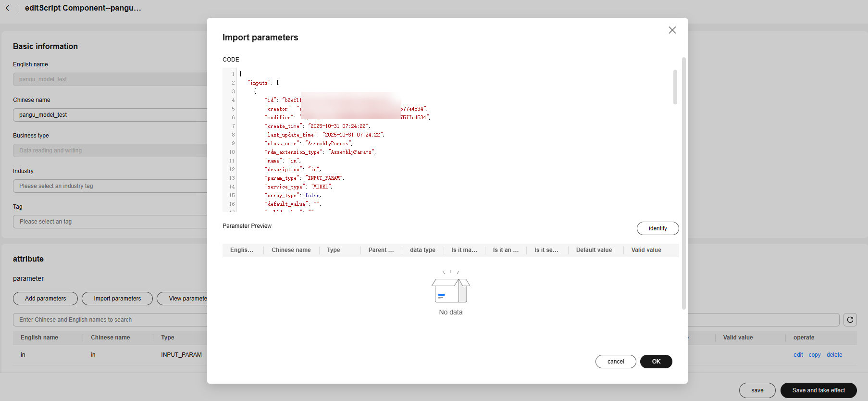Click the code editor scrollbar
Image resolution: width=868 pixels, height=401 pixels.
coord(675,87)
